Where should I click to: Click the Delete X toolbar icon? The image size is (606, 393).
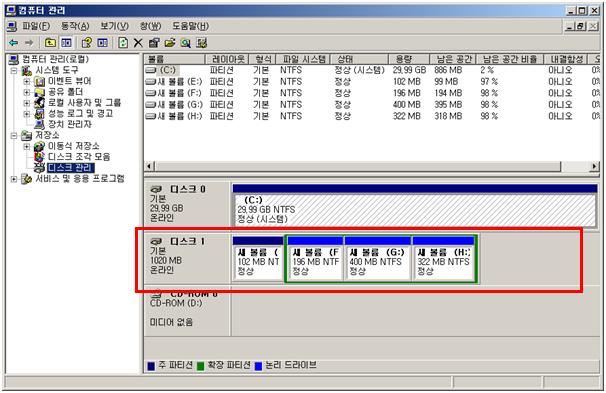pos(138,43)
